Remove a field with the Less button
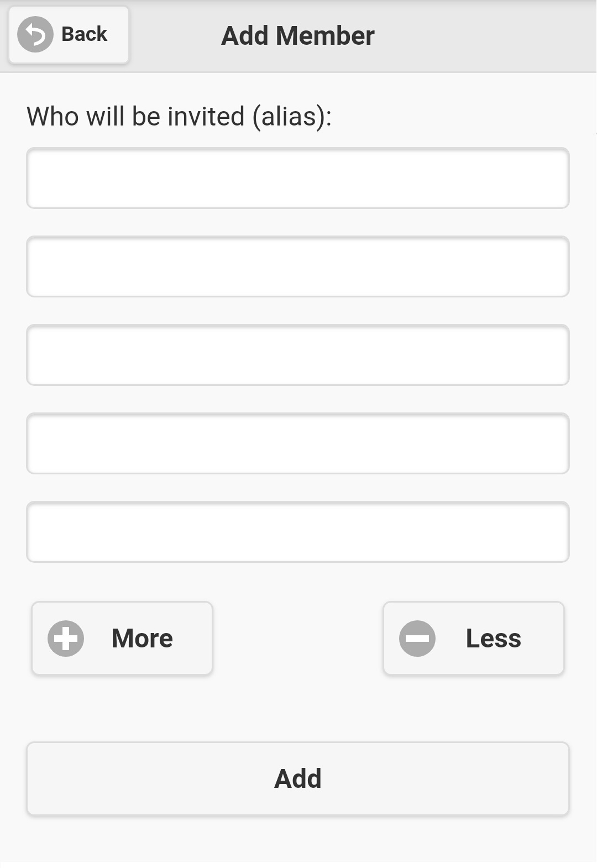 [x=474, y=639]
